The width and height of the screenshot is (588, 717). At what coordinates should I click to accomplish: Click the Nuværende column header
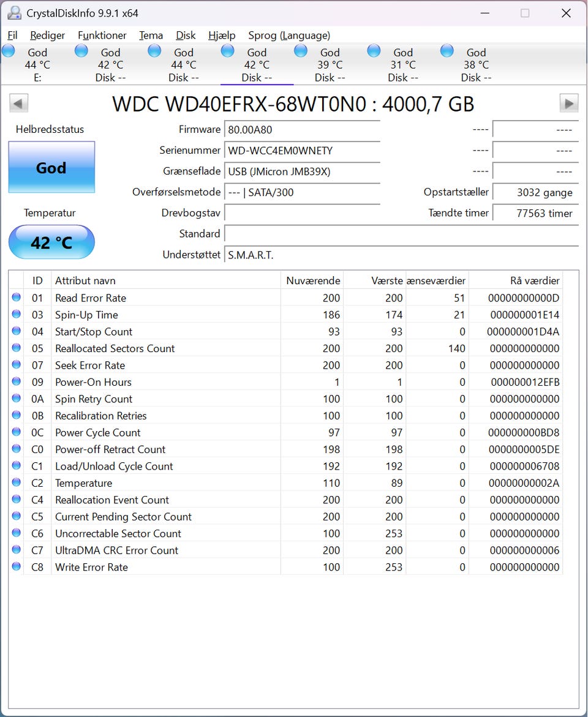click(x=312, y=281)
